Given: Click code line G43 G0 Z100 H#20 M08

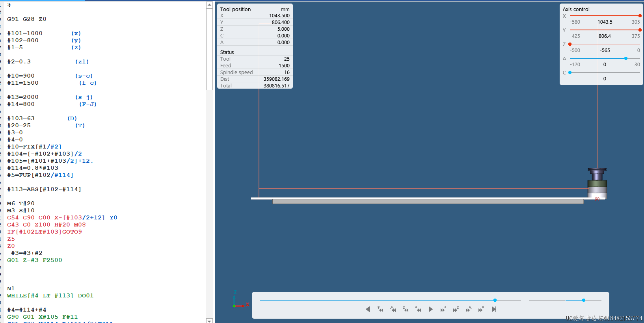Looking at the screenshot, I should (47, 225).
